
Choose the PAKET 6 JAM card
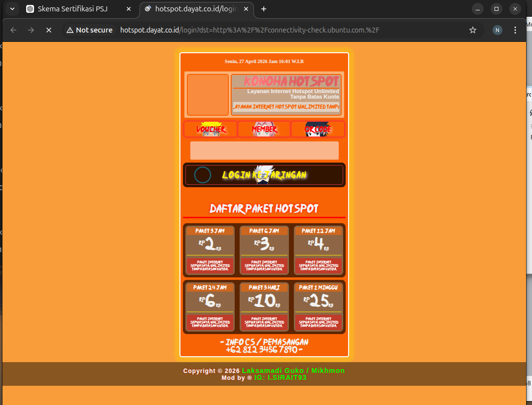264,250
